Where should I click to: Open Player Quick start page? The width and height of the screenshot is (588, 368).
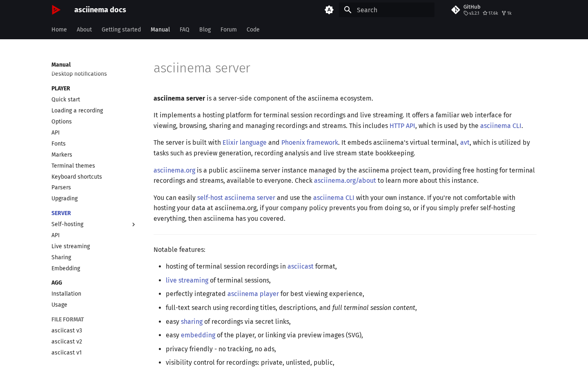66,99
